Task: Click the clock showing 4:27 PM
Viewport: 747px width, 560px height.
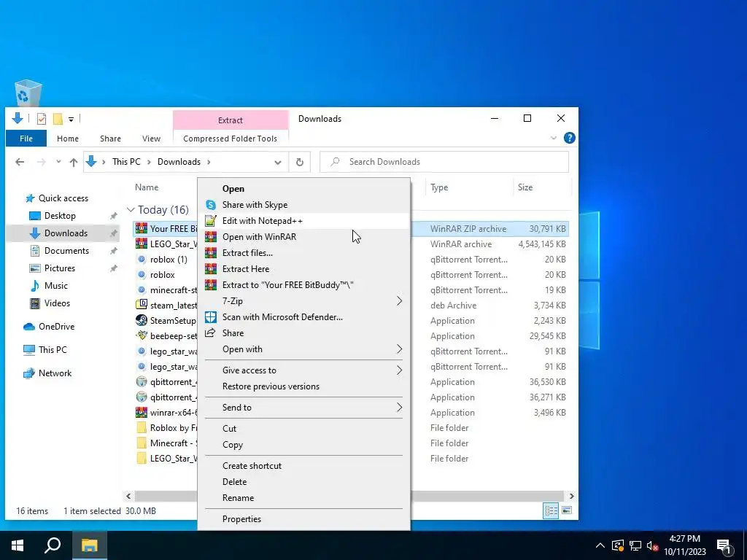Action: tap(684, 539)
